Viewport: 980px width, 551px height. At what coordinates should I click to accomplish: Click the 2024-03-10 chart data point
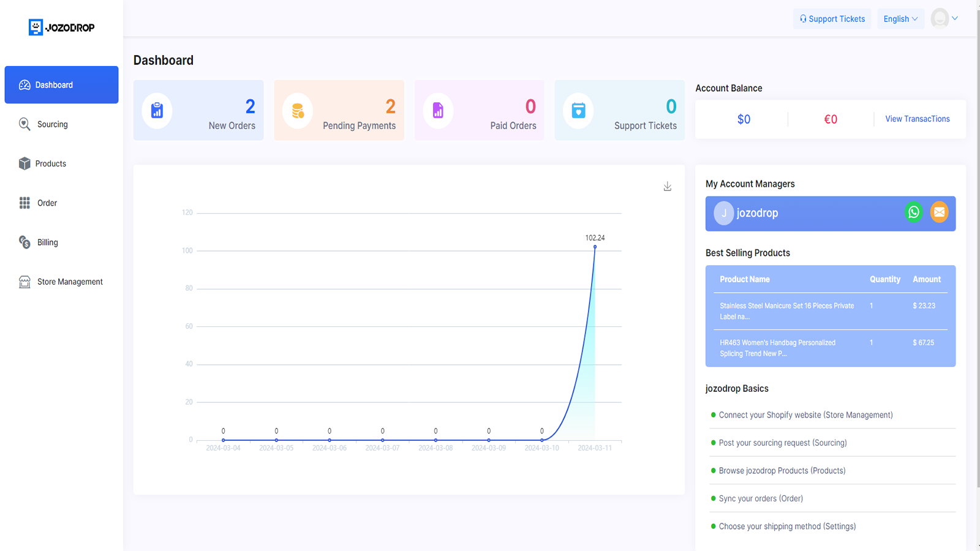[x=542, y=440]
